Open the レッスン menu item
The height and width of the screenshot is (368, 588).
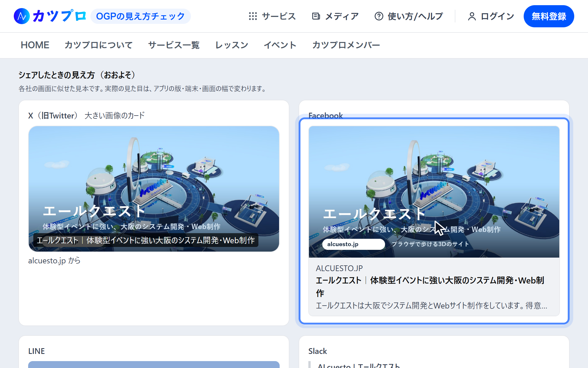[x=232, y=45]
